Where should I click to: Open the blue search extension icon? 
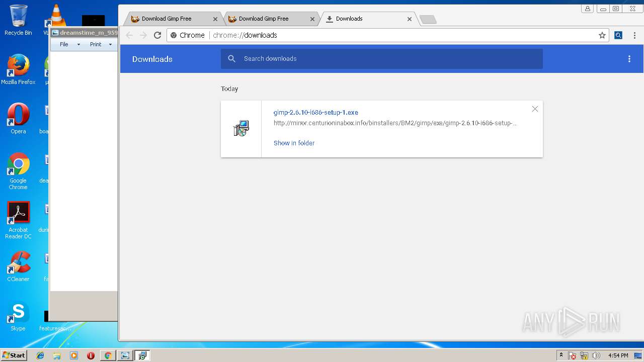(x=618, y=35)
